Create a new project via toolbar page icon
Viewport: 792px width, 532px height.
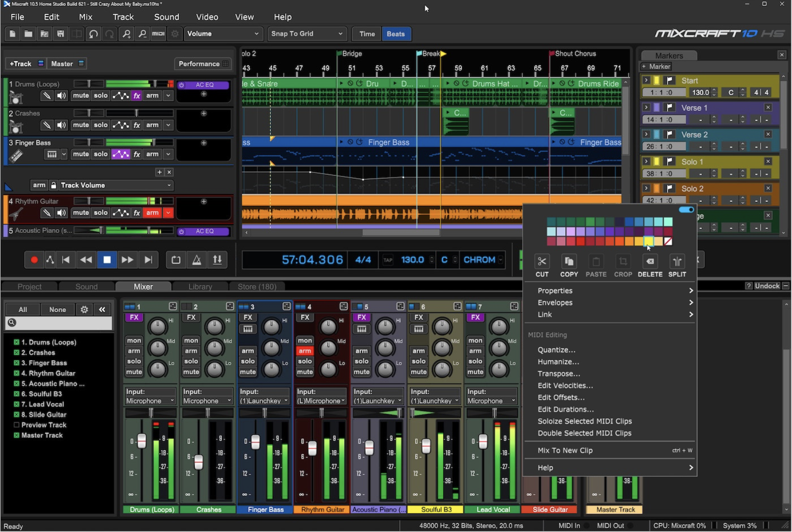click(x=12, y=34)
